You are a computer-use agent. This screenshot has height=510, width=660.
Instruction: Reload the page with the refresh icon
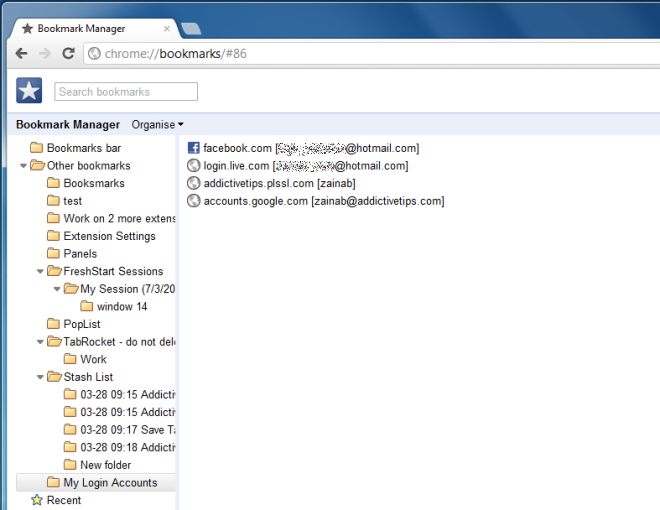(68, 53)
